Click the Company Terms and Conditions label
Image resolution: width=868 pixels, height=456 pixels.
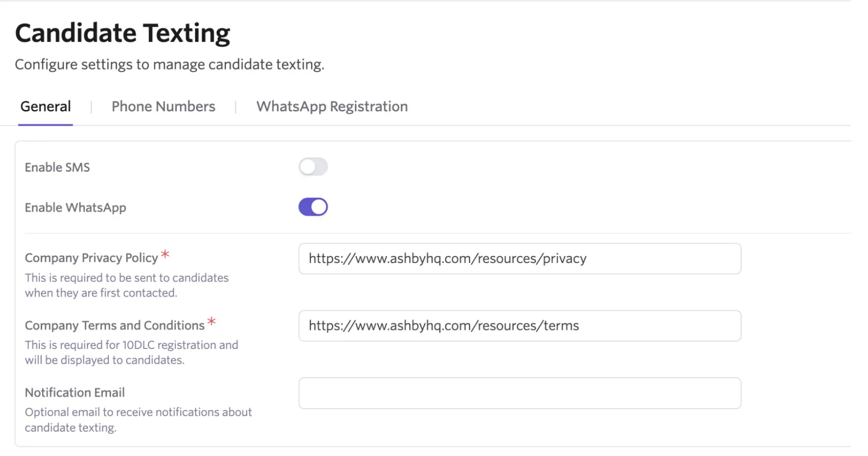click(x=114, y=325)
